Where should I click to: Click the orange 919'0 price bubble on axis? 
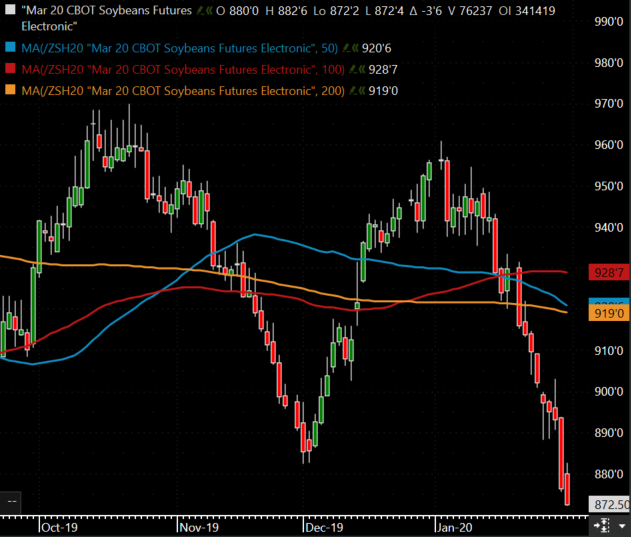(x=609, y=313)
